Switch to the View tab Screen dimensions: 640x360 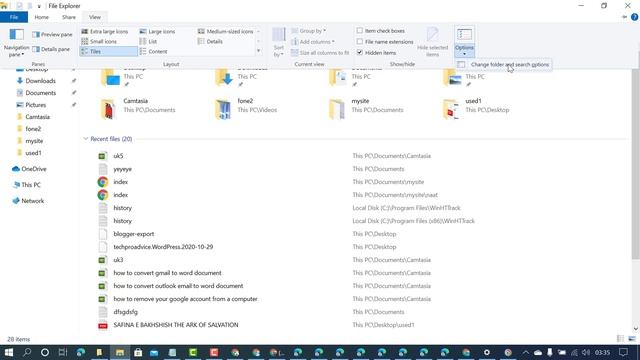click(95, 17)
